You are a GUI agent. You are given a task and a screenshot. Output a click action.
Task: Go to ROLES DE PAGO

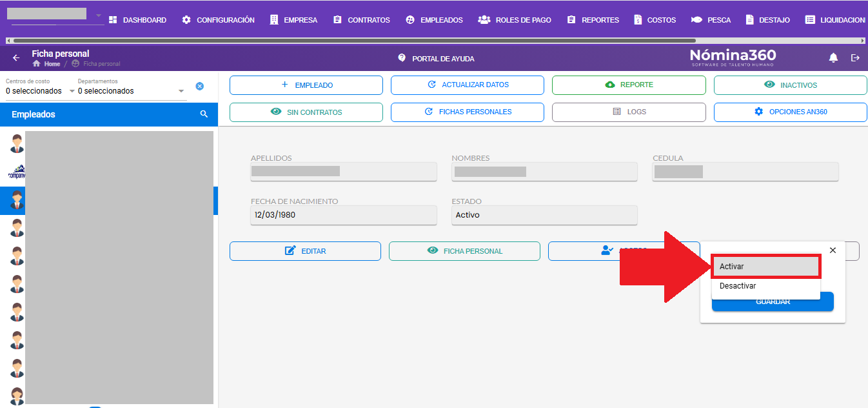coord(515,20)
